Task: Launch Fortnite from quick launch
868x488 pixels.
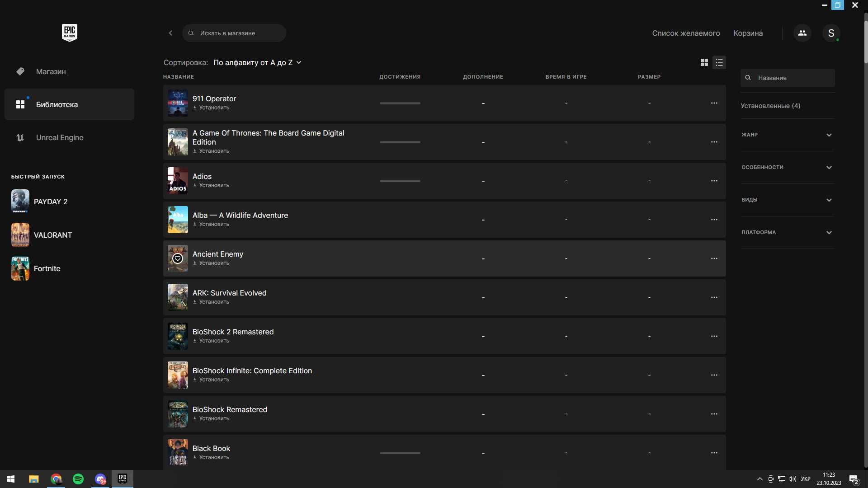Action: (36, 268)
